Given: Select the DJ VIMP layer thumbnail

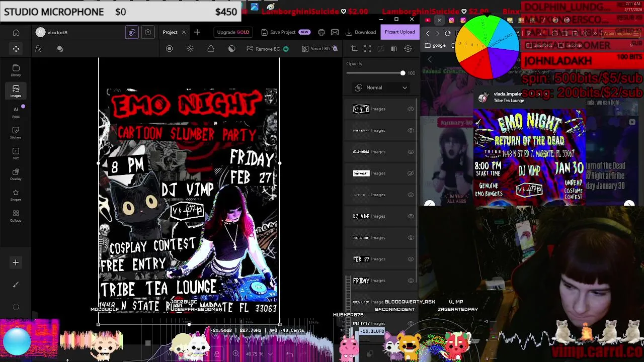Looking at the screenshot, I should (361, 216).
